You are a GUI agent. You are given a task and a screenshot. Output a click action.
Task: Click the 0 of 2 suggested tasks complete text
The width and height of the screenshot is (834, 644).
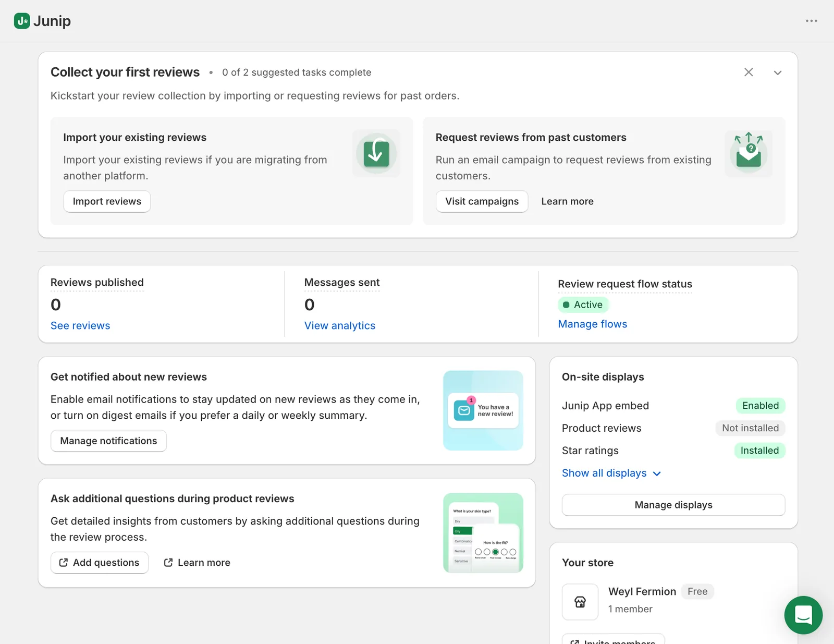[x=297, y=72]
